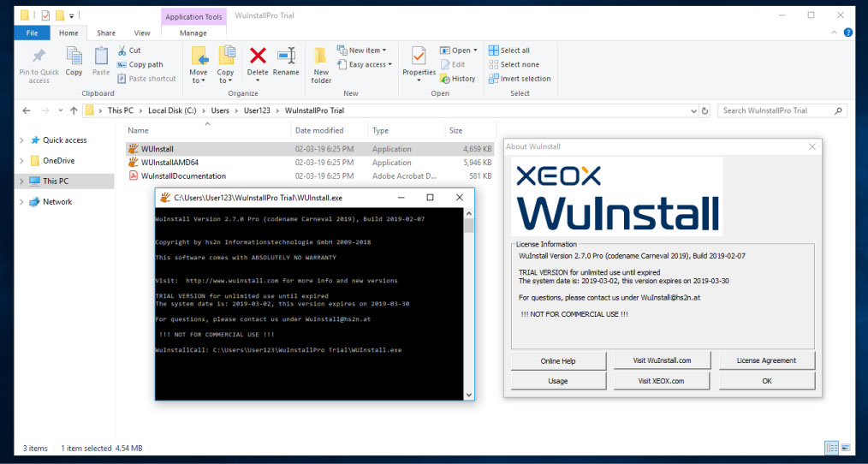Click Copy path in ribbon
This screenshot has height=464, width=868.
pyautogui.click(x=140, y=64)
